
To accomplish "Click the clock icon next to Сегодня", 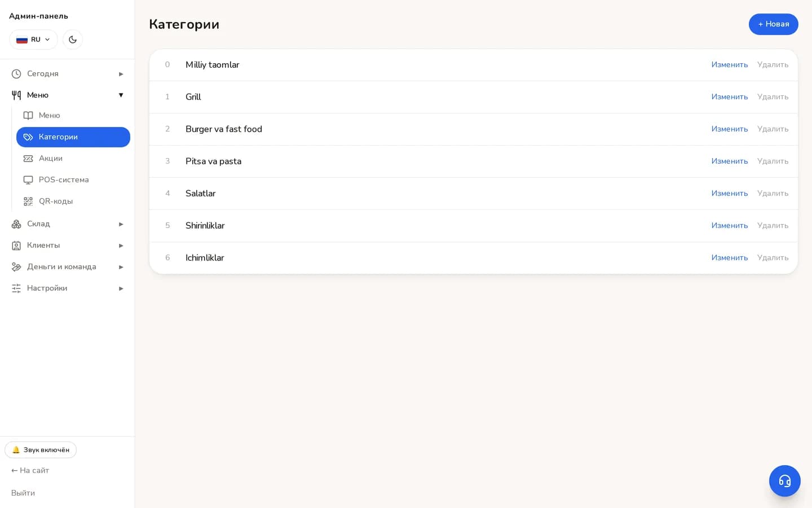I will pyautogui.click(x=16, y=74).
